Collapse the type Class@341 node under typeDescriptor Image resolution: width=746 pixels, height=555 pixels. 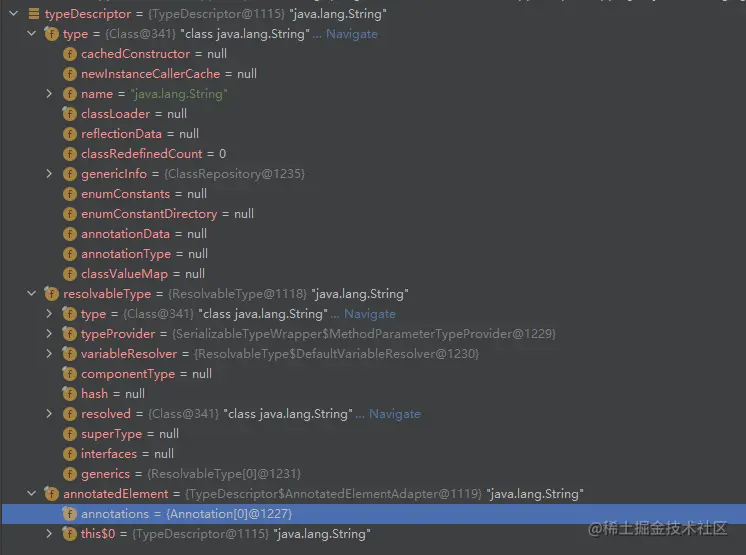point(31,34)
